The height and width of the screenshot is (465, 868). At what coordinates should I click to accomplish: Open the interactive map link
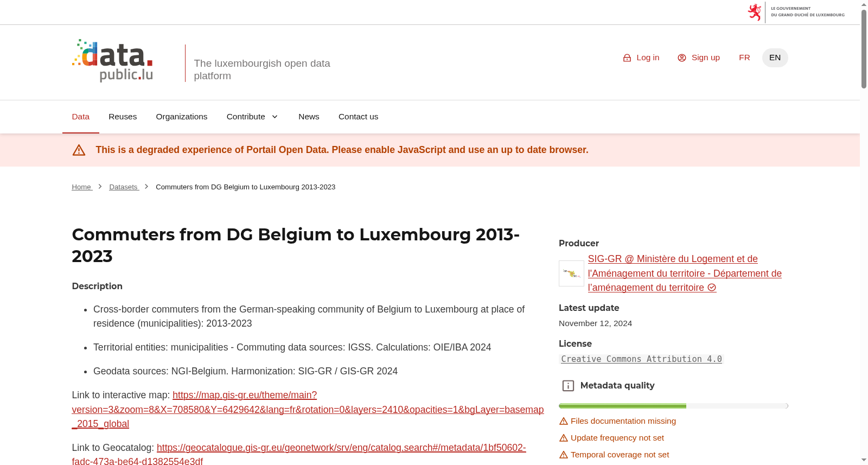308,410
